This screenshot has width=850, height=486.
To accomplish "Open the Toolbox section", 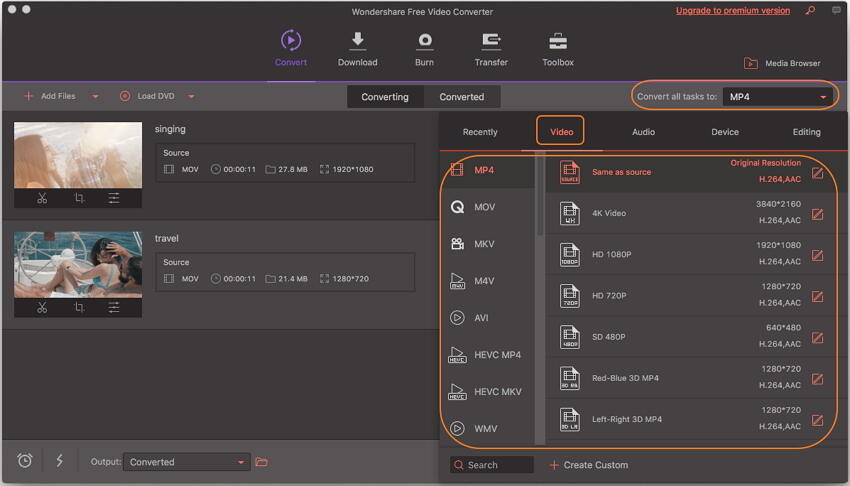I will (x=557, y=49).
